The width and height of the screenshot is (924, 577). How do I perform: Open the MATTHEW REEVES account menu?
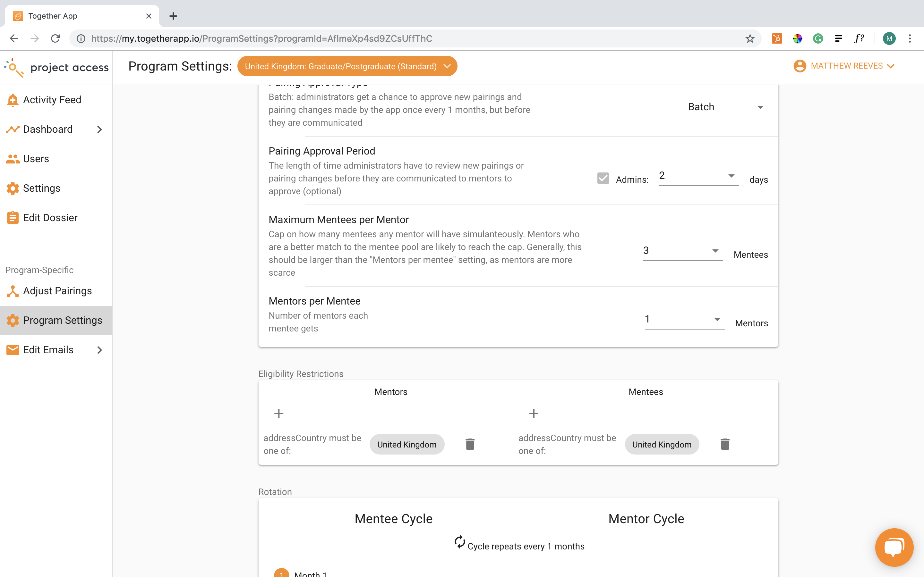pos(844,66)
